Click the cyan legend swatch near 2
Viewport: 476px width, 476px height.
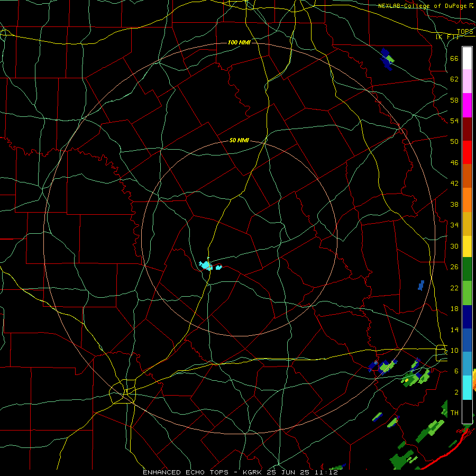coord(467,387)
